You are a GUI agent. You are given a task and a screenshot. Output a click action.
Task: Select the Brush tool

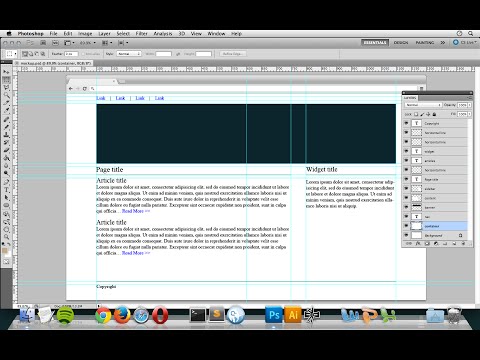[x=6, y=127]
